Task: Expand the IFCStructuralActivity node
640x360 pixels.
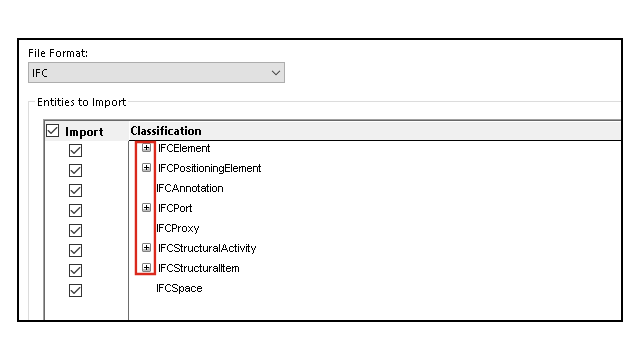Action: pyautogui.click(x=146, y=248)
